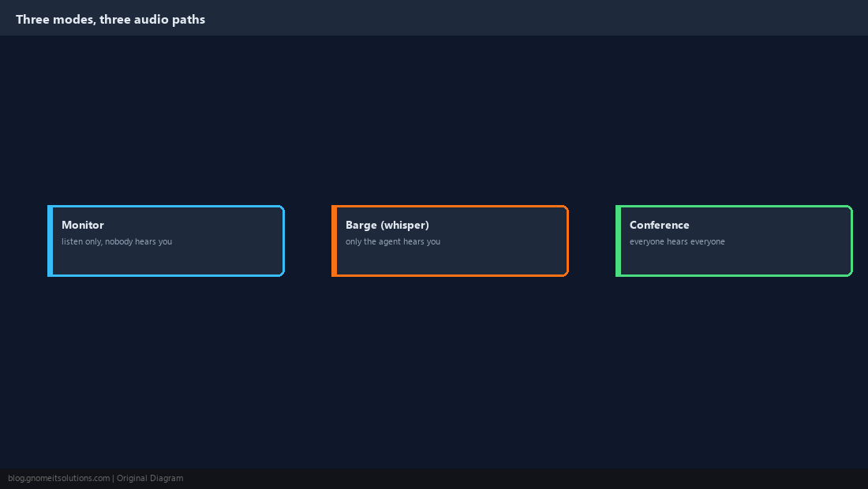Image resolution: width=868 pixels, height=489 pixels.
Task: Select the Monitor mode card
Action: 166,241
